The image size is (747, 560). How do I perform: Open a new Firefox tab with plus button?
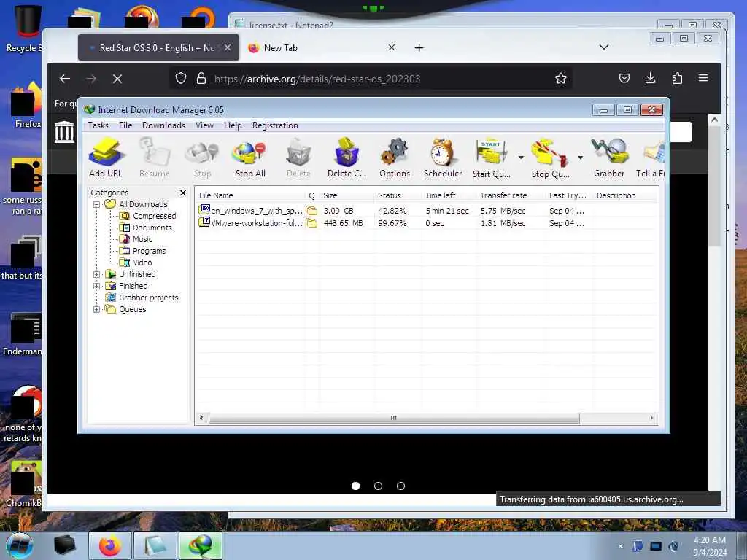(419, 47)
